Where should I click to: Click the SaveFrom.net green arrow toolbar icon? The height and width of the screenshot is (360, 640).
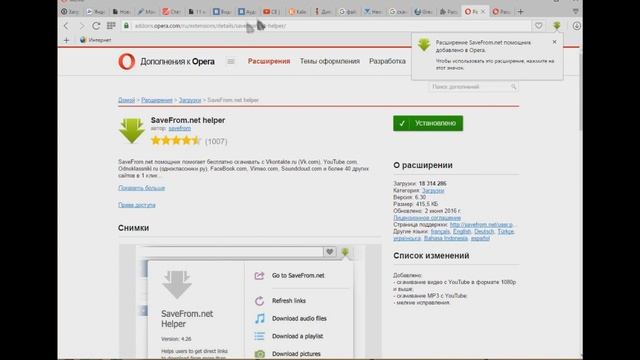coord(557,26)
